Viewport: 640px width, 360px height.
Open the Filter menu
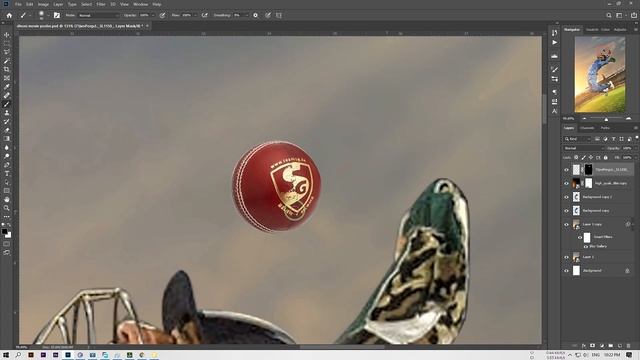point(101,4)
